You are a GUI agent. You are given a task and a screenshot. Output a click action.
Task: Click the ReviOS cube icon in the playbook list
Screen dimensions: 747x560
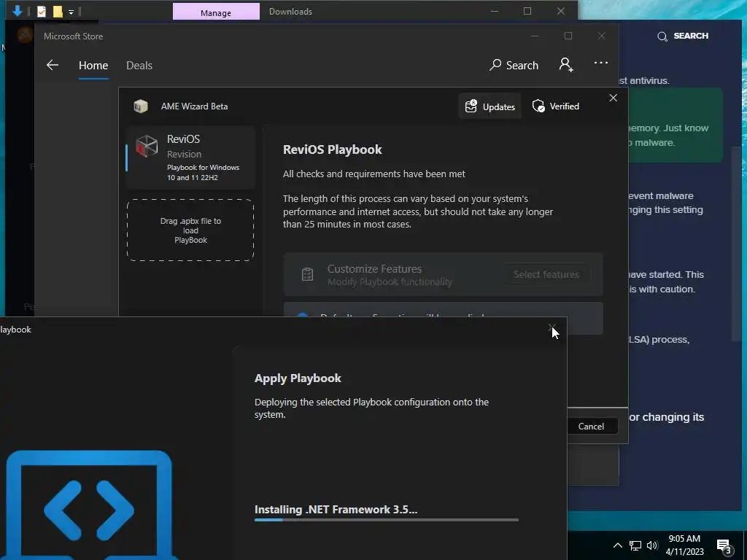(146, 146)
